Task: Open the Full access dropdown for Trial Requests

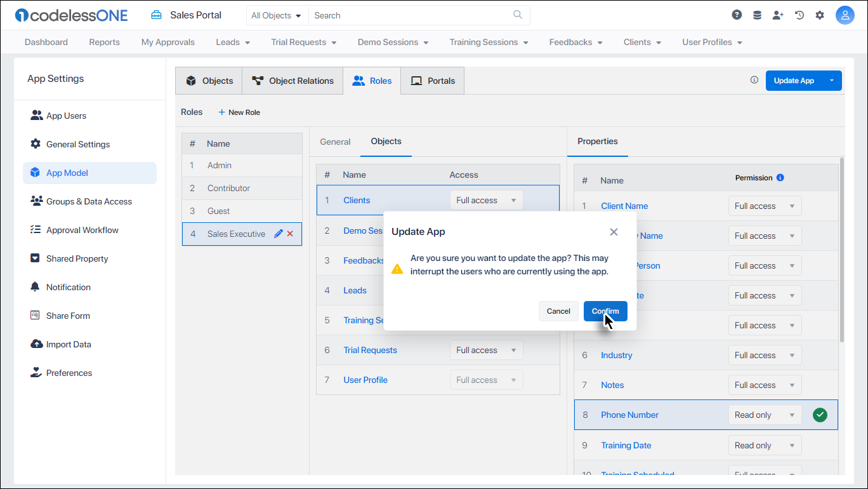Action: pyautogui.click(x=486, y=349)
